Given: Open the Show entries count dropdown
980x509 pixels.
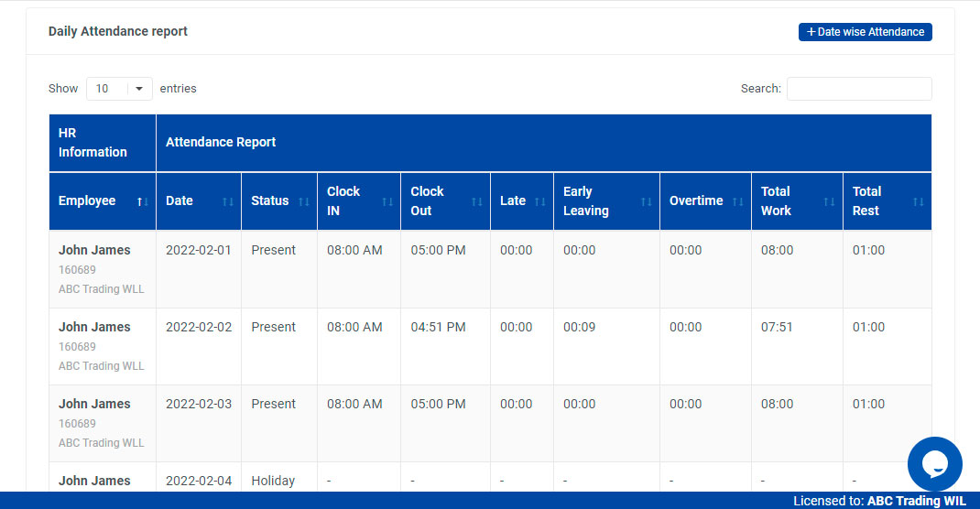Looking at the screenshot, I should [119, 89].
